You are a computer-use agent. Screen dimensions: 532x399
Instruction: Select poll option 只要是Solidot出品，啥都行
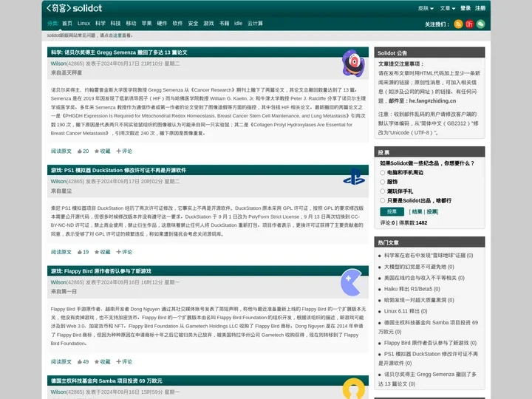383,200
